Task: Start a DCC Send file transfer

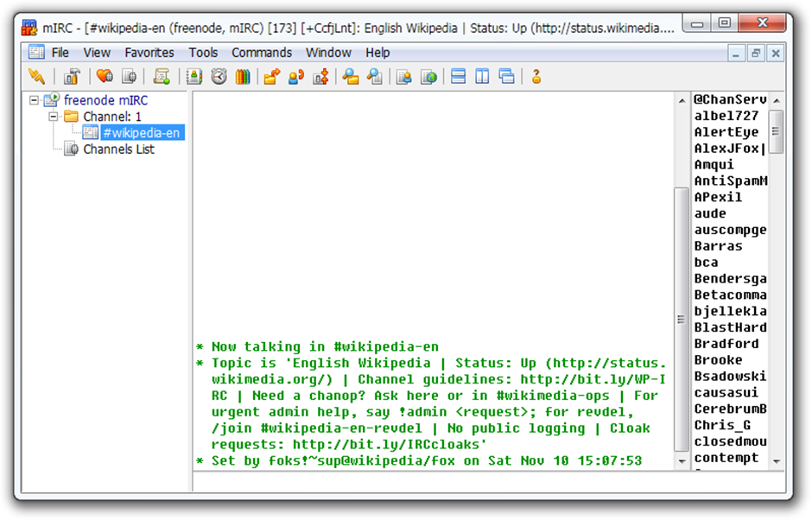Action: (270, 77)
